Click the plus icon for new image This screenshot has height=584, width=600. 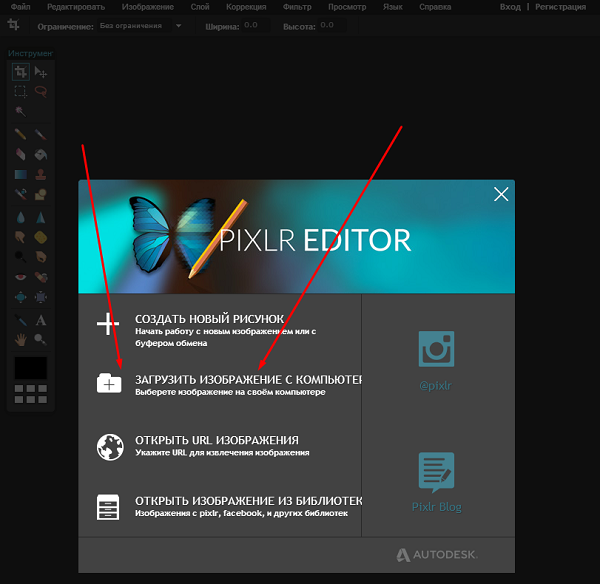click(x=108, y=324)
